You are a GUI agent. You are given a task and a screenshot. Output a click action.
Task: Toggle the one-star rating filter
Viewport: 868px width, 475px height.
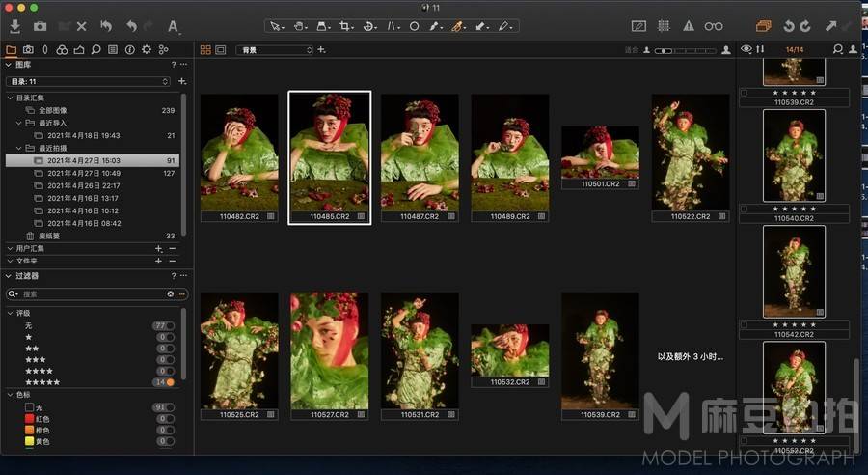(x=166, y=337)
